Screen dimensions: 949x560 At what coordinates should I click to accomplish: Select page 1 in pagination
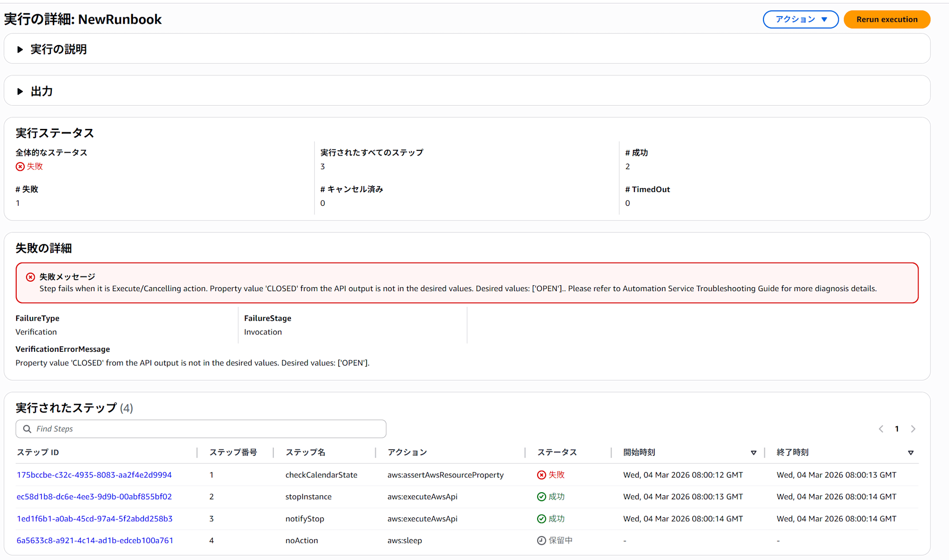pyautogui.click(x=897, y=429)
